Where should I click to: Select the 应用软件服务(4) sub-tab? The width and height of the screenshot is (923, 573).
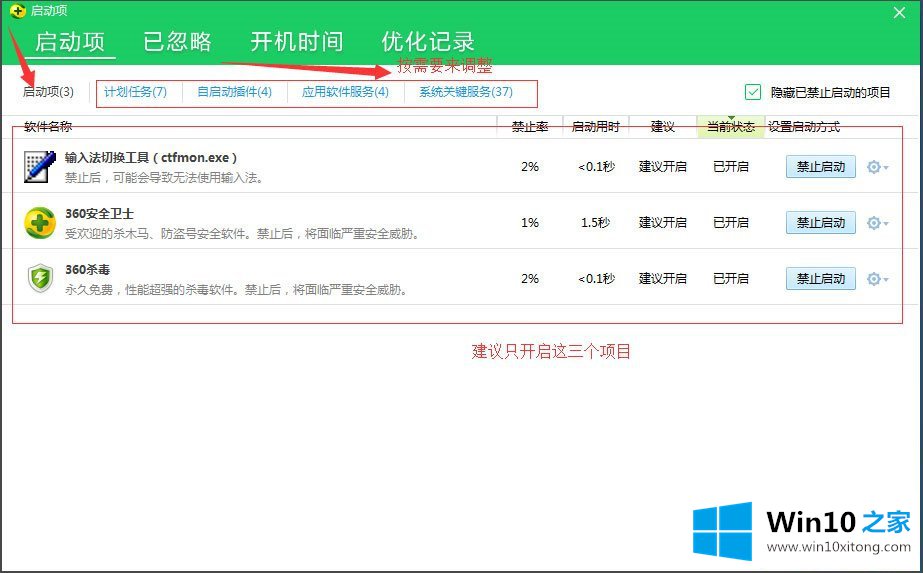pyautogui.click(x=346, y=92)
